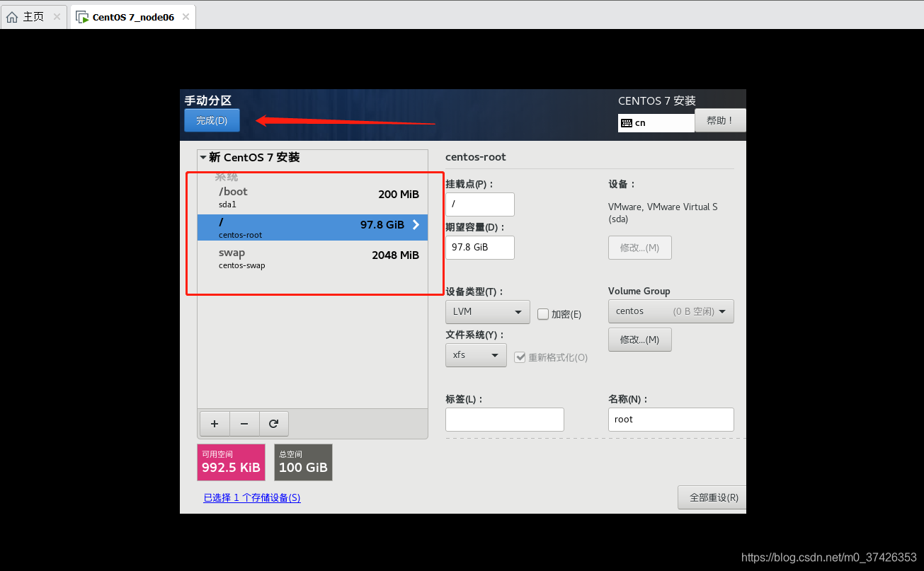Click the add mount point plus button

click(215, 424)
